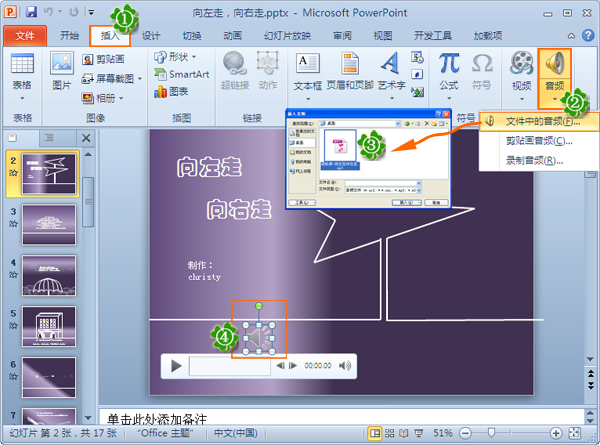Open the 幻灯片放映 tab
The width and height of the screenshot is (600, 445).
point(287,36)
